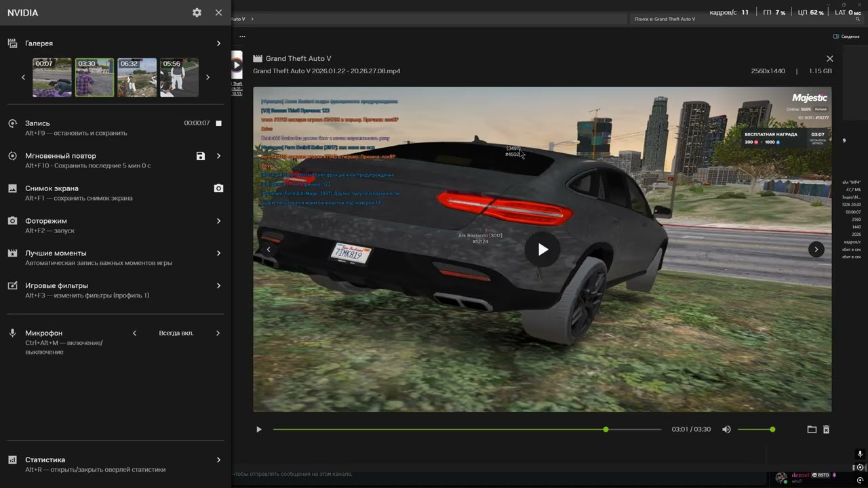This screenshot has width=868, height=488.
Task: Seek on the video progress bar
Action: click(x=467, y=430)
